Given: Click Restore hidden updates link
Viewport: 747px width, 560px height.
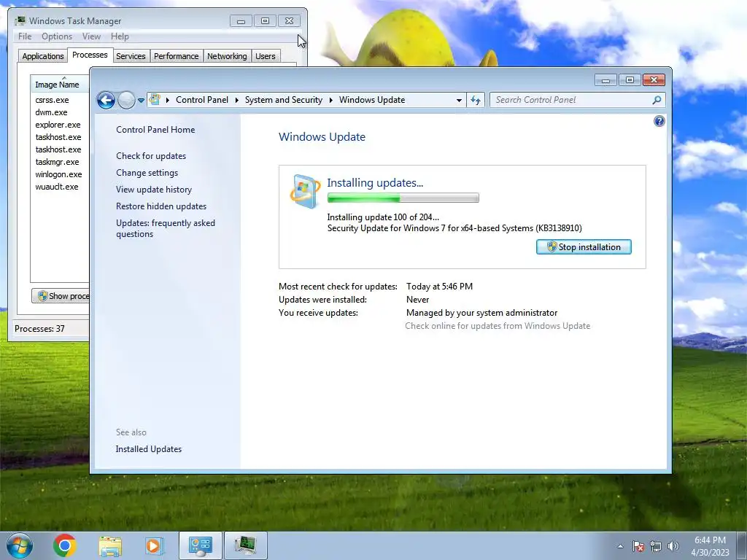Looking at the screenshot, I should point(161,206).
